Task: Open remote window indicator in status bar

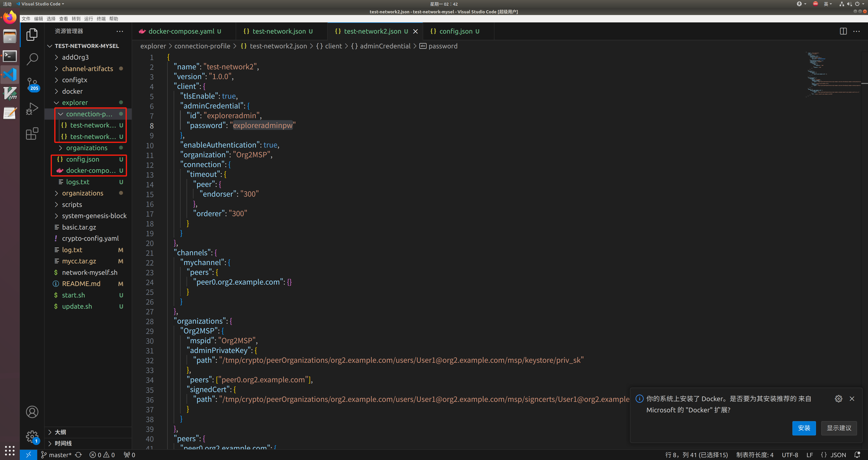Action: tap(28, 455)
